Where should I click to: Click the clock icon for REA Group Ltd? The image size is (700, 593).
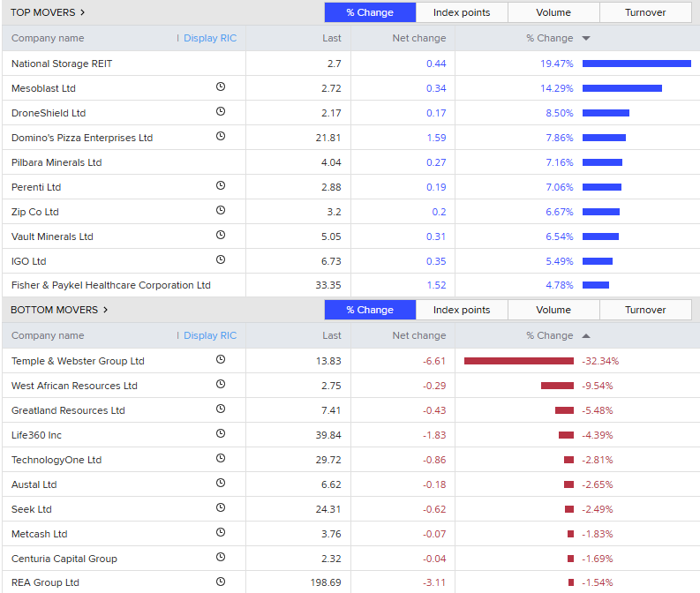(221, 582)
